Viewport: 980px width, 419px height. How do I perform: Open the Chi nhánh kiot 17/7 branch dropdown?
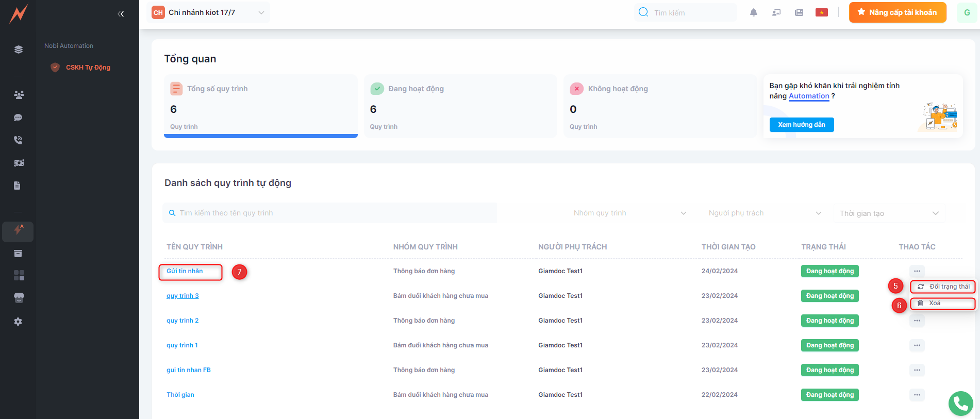click(x=209, y=12)
